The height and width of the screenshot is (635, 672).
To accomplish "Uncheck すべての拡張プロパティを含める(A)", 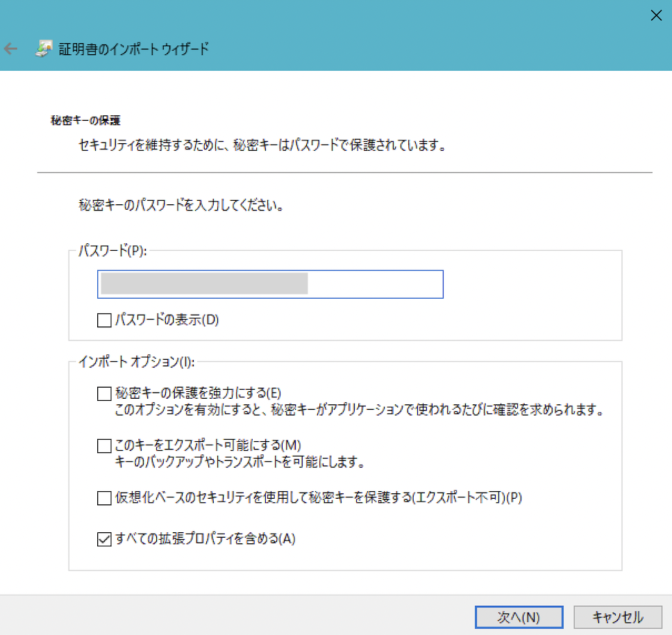I will [104, 538].
